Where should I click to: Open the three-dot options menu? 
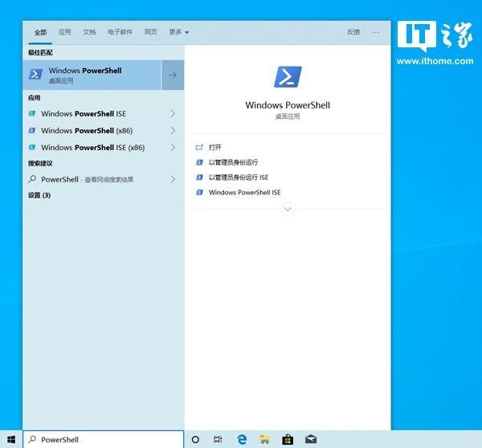[375, 32]
